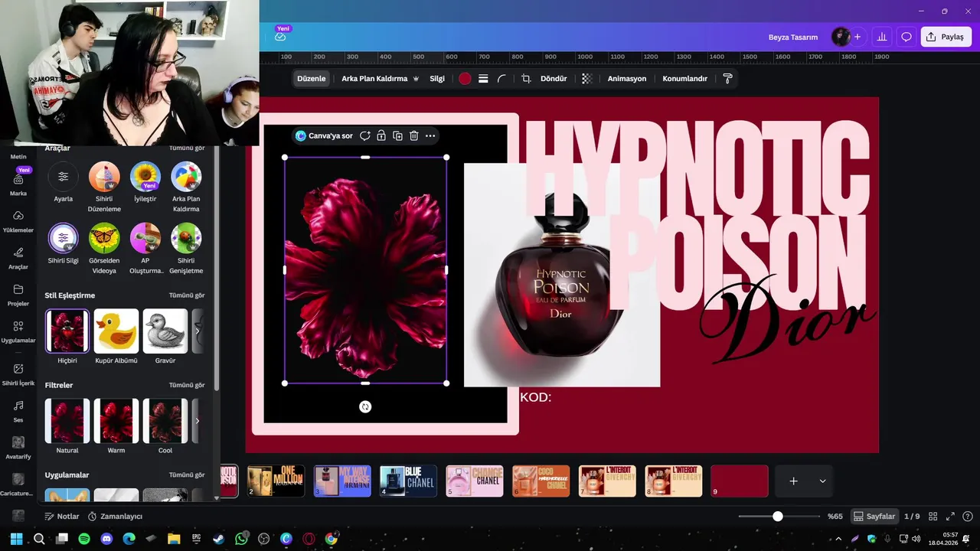Invite collaborator with plus beside avatar
The height and width of the screenshot is (551, 980).
857,37
